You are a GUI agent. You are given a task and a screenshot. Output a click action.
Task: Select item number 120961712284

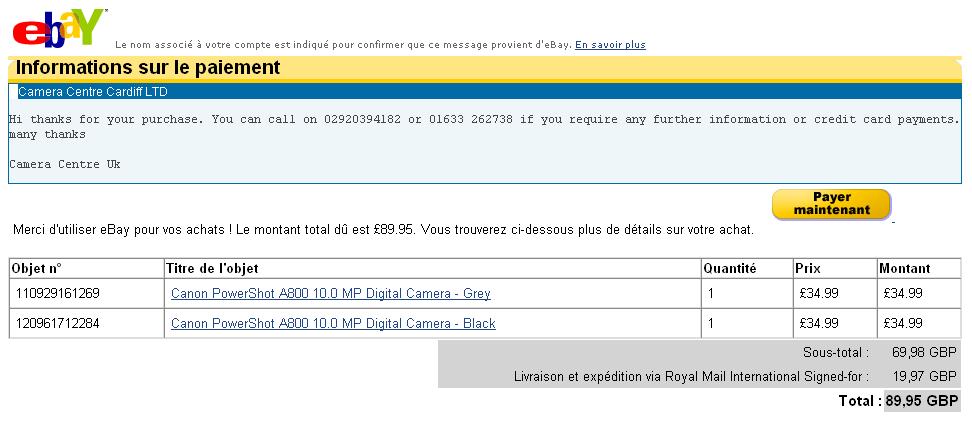point(58,323)
